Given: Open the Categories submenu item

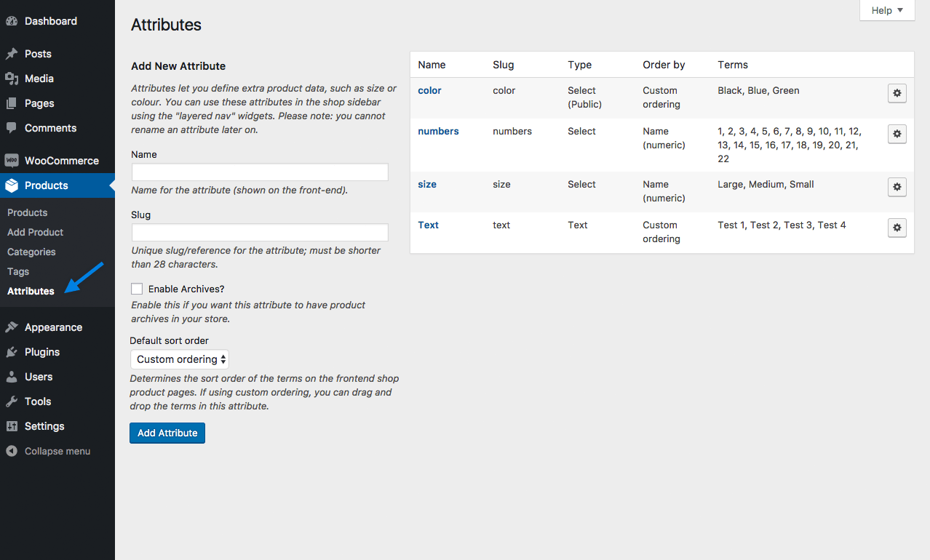Looking at the screenshot, I should coord(31,252).
